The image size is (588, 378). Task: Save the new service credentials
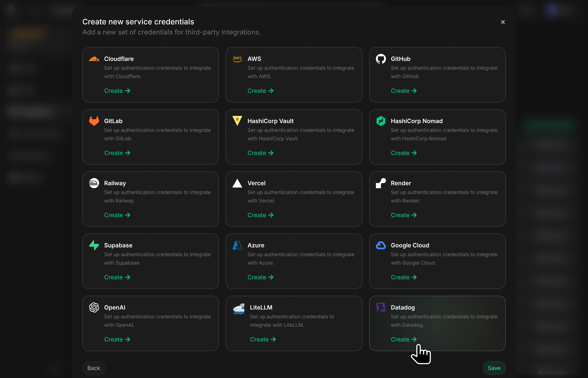click(x=494, y=368)
